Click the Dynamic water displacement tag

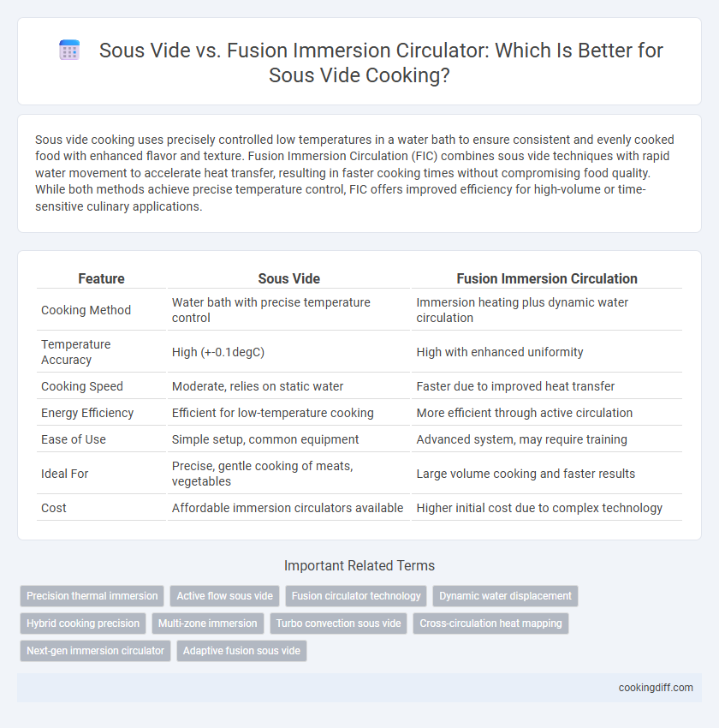[x=505, y=596]
